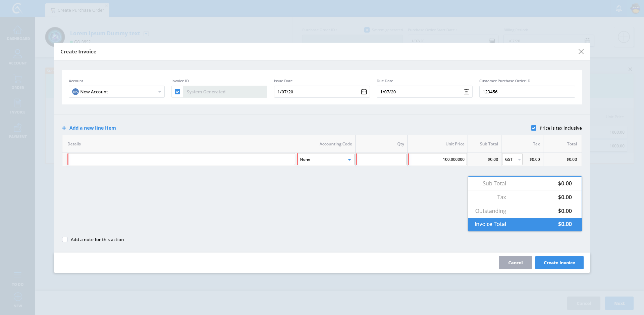The width and height of the screenshot is (644, 315).
Task: Open the Billing Period calendar in the background
Action: point(587,41)
